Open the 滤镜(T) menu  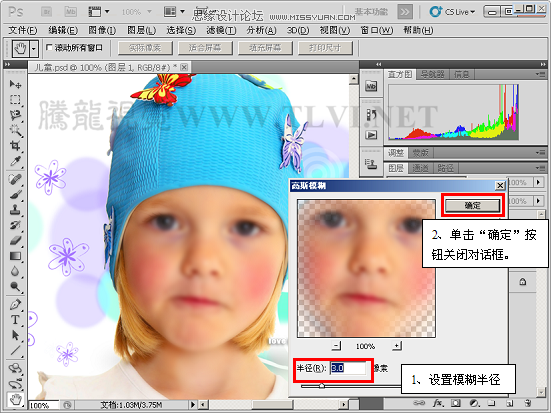[x=221, y=31]
